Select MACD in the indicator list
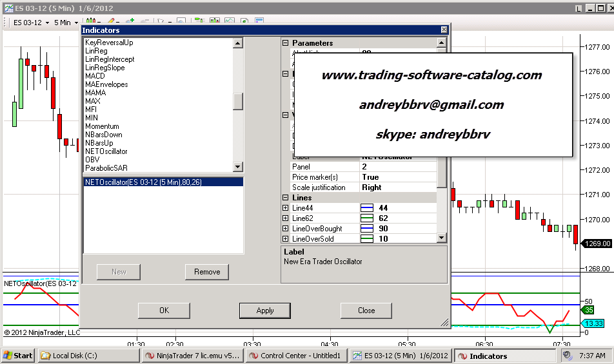The height and width of the screenshot is (364, 614). click(x=95, y=76)
